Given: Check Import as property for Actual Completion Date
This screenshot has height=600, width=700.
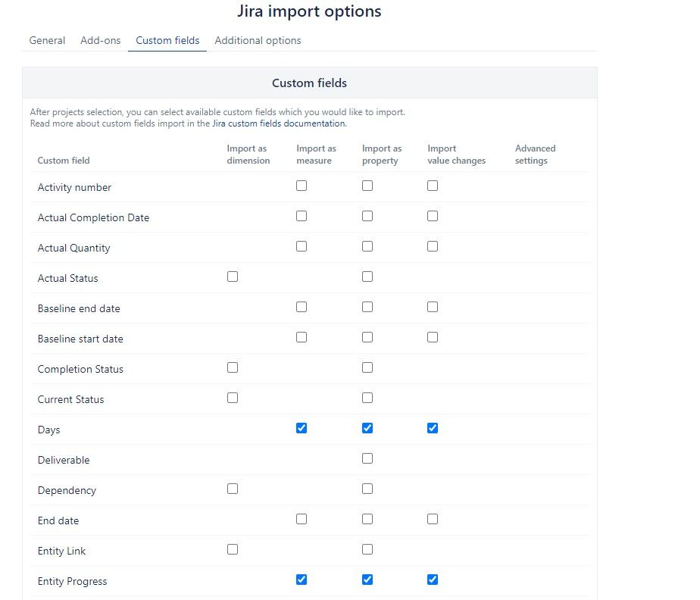Looking at the screenshot, I should pyautogui.click(x=367, y=216).
